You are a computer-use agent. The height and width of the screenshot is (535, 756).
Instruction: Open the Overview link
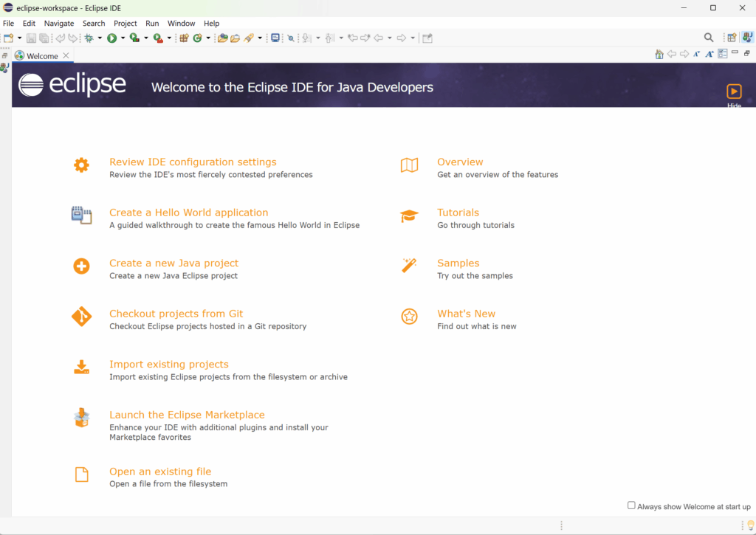[x=460, y=162]
